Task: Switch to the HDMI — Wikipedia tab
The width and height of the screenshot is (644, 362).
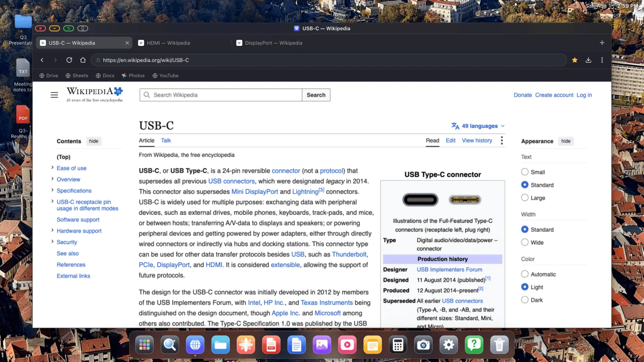Action: [x=182, y=43]
